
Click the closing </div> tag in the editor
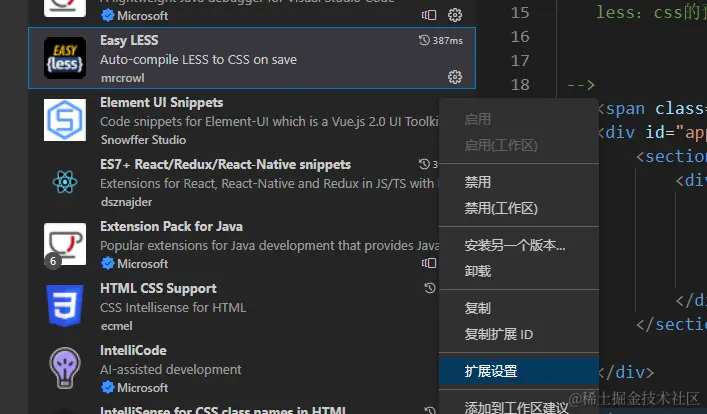point(627,373)
